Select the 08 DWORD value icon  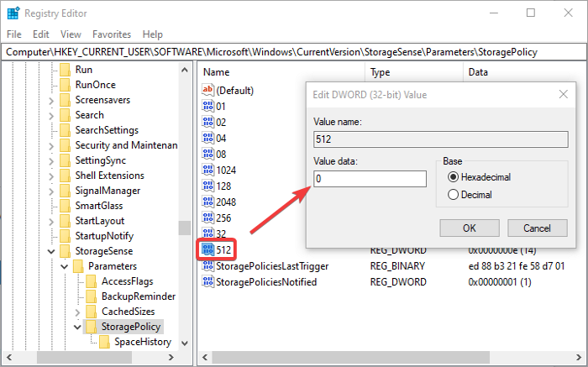207,154
